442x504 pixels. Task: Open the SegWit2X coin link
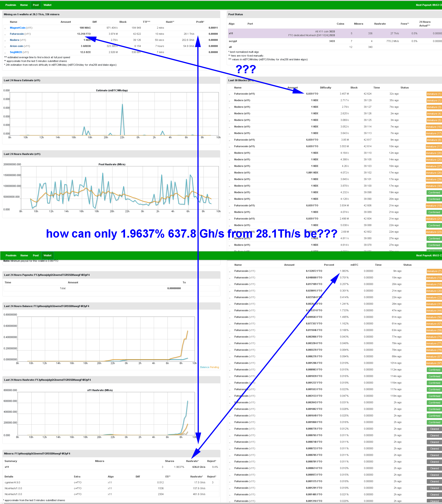[16, 52]
